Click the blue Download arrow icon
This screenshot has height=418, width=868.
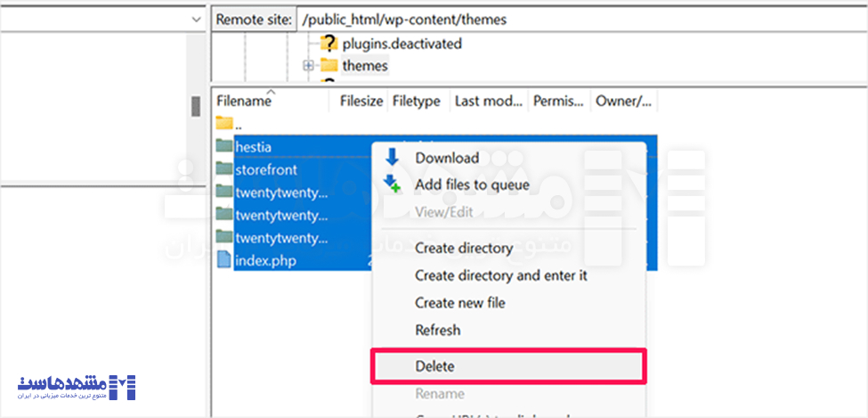[x=392, y=158]
